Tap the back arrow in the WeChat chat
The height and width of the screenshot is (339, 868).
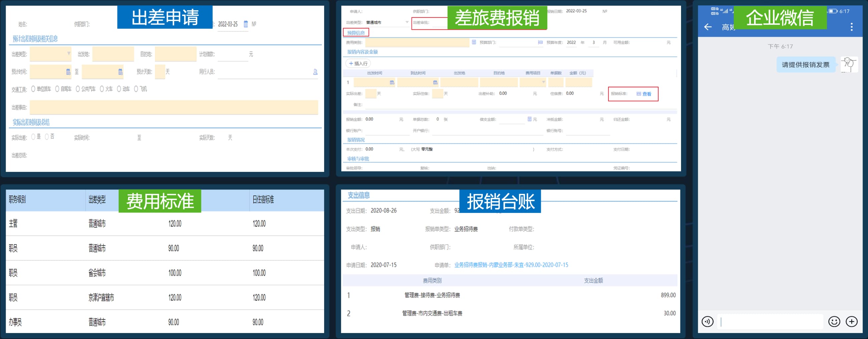pos(708,27)
